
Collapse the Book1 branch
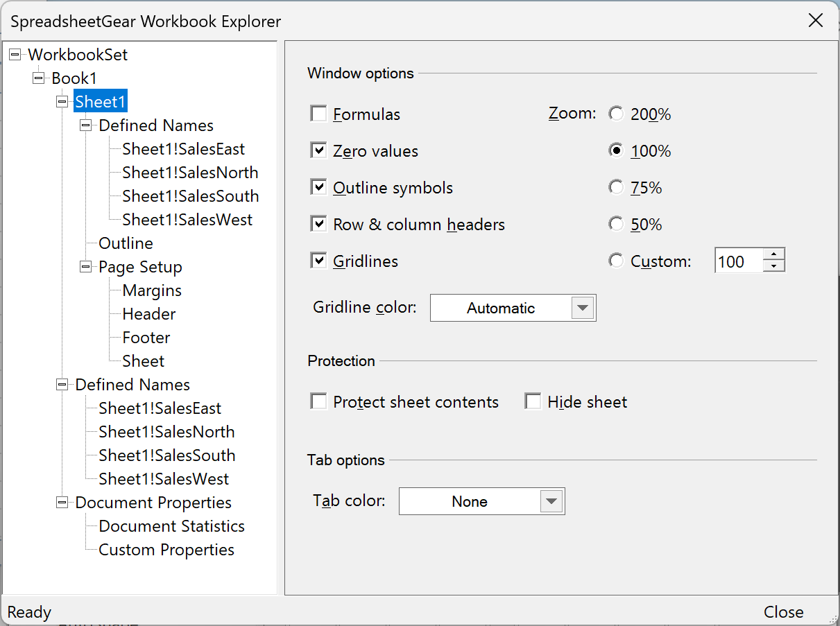[x=37, y=78]
